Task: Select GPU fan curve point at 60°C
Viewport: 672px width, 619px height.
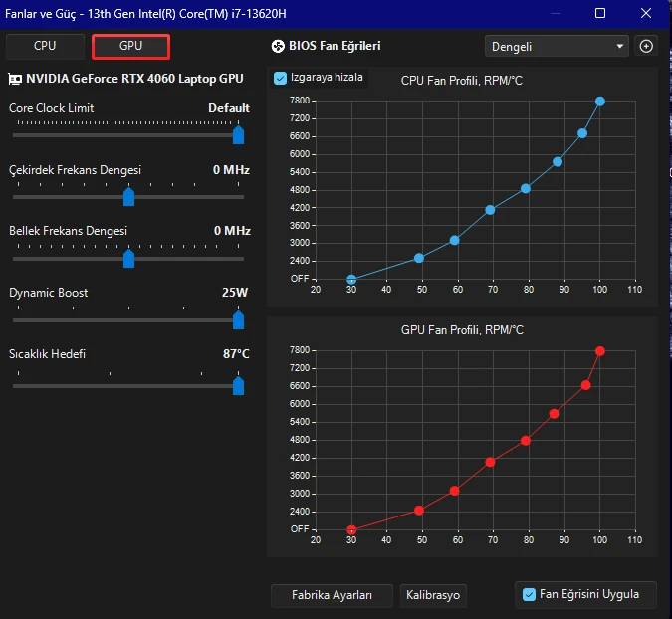Action: tap(455, 491)
